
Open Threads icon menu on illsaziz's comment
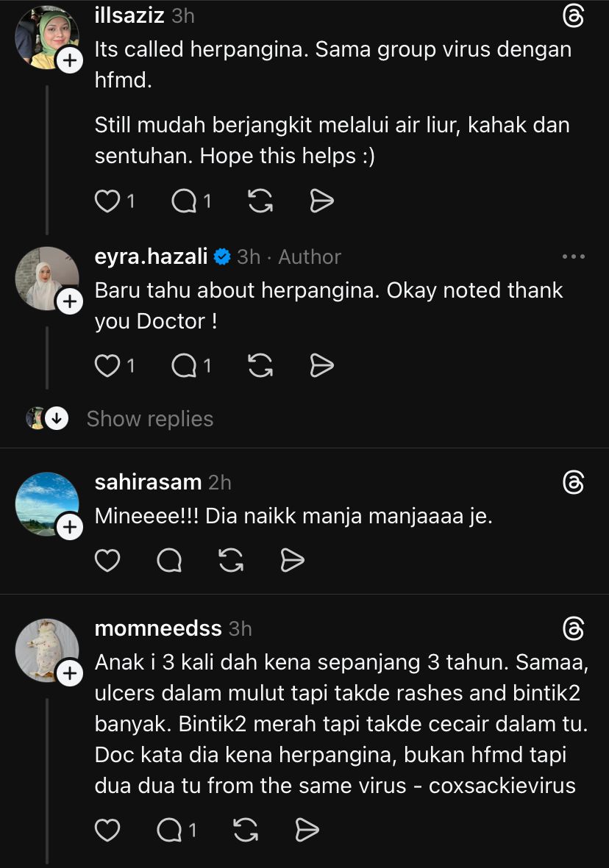(573, 16)
